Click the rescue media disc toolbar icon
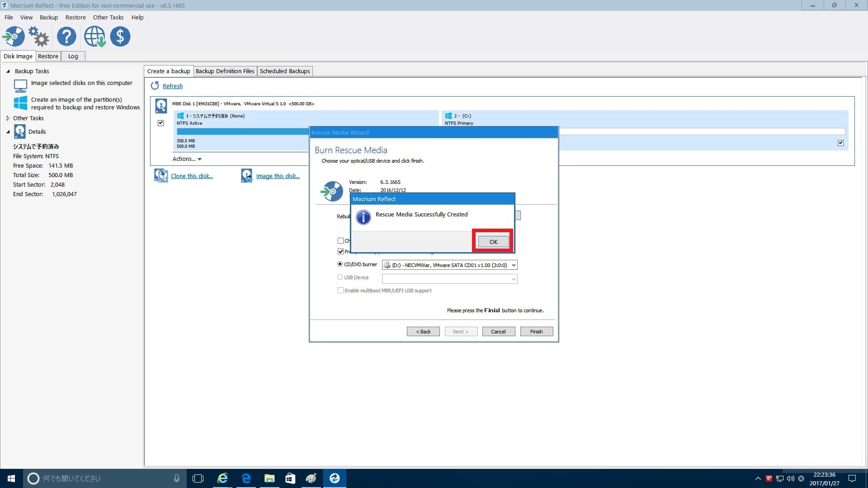The height and width of the screenshot is (488, 868). pos(14,37)
